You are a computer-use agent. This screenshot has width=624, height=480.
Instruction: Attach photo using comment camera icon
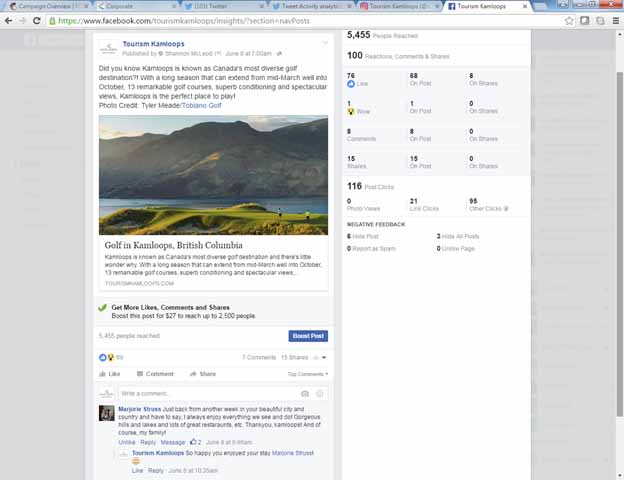coord(305,394)
